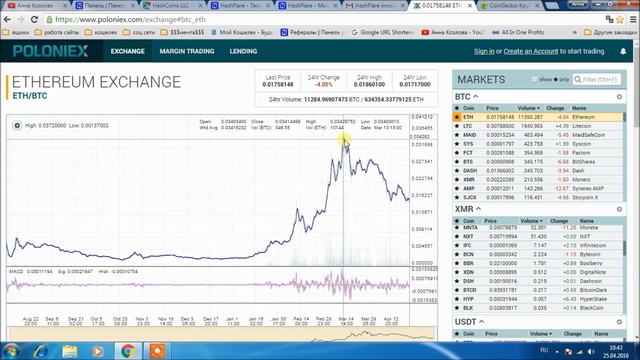The width and height of the screenshot is (640, 360).
Task: Open orange recorder taskbar icon
Action: tap(157, 351)
